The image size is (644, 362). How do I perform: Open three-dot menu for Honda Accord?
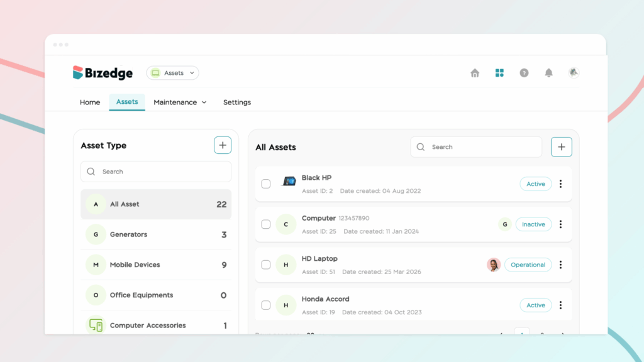click(x=560, y=305)
